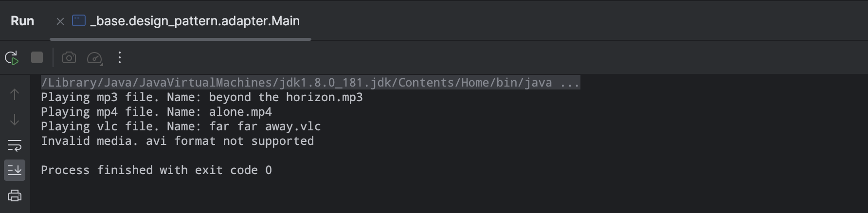Viewport: 868px width, 213px height.
Task: Close the _base.design_pattern.adapter.Main run tab
Action: pyautogui.click(x=60, y=21)
